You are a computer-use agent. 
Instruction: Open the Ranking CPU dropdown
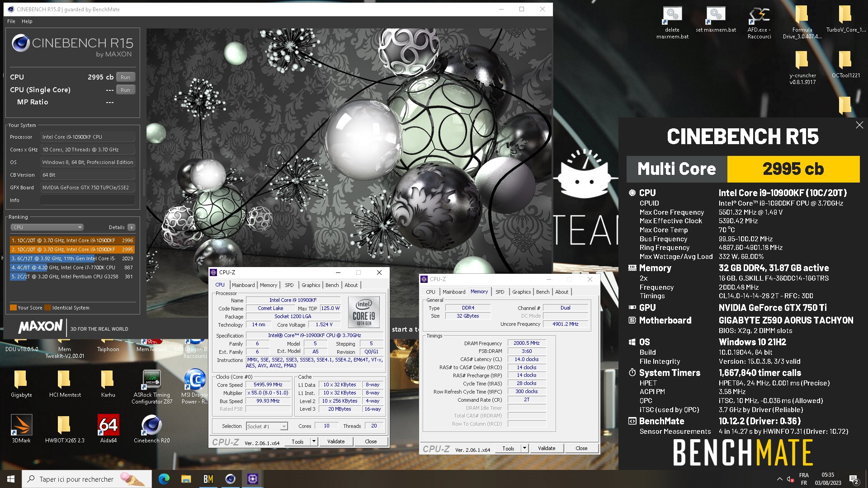pos(47,227)
